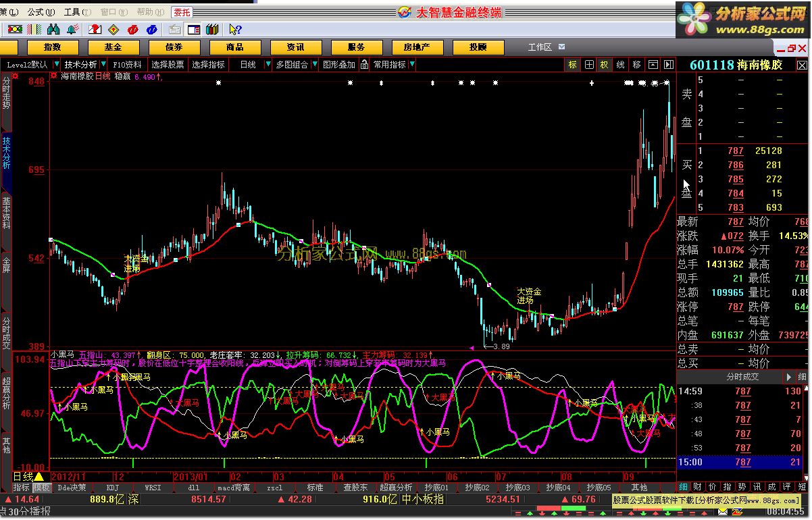Viewport: 812px width, 520px height.
Task: Select the Dde决策 indicator tab
Action: point(72,487)
